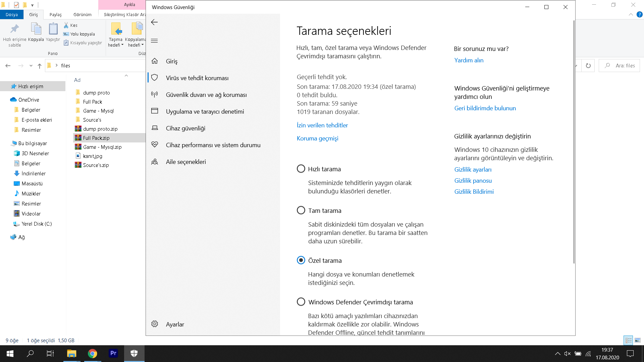Image resolution: width=644 pixels, height=362 pixels.
Task: Open Cihaz performansı ve sistem durumu
Action: pos(213,145)
